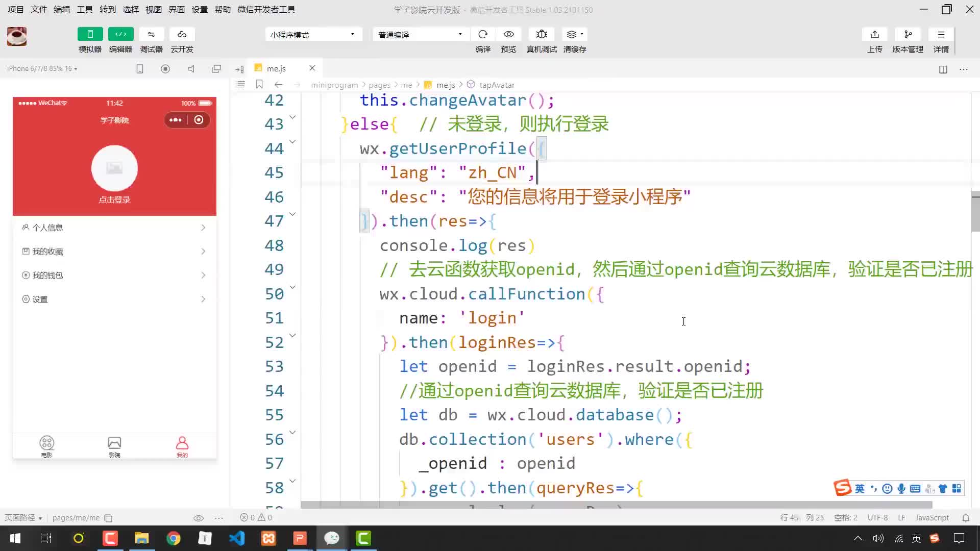This screenshot has height=551, width=980.
Task: Open the iPhone 6/7/8 device selector
Action: (x=42, y=68)
